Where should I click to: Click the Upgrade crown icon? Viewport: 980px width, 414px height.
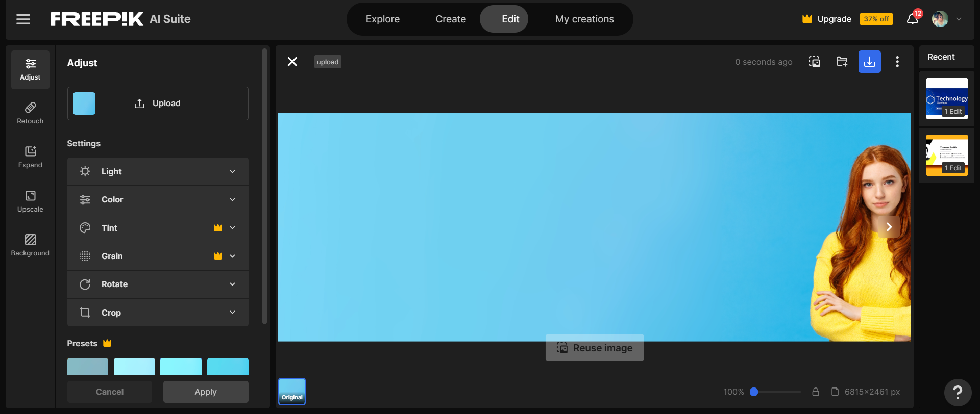pos(807,19)
